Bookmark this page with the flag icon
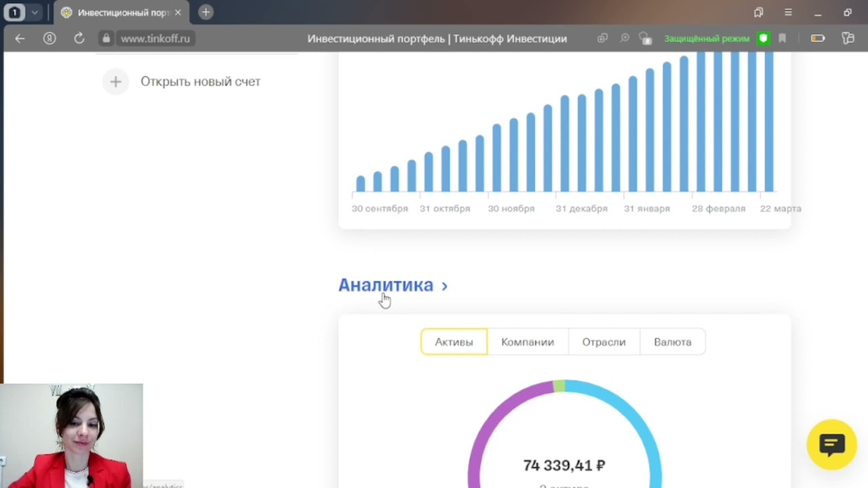Viewport: 868px width, 488px height. point(782,39)
